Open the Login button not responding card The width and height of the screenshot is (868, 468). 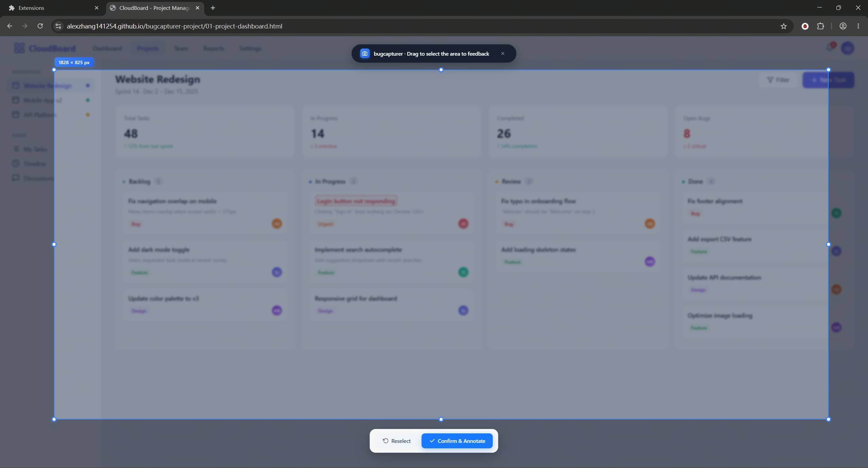click(391, 212)
